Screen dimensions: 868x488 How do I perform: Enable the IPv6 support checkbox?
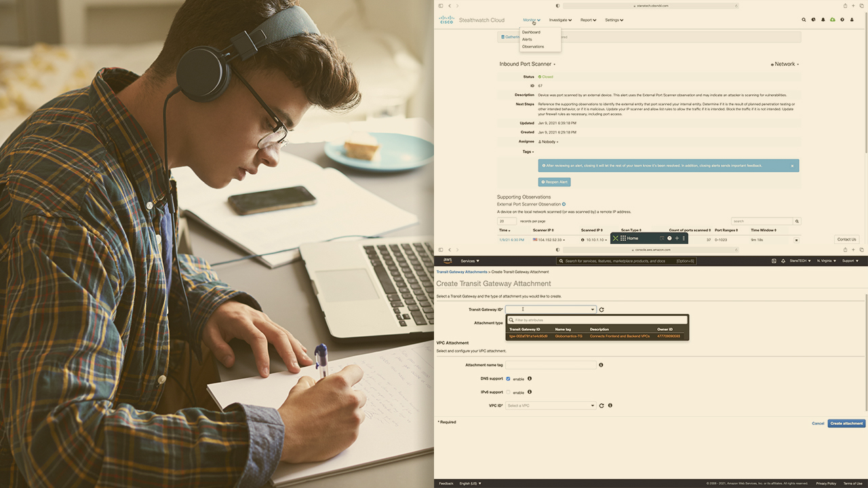[x=508, y=392]
